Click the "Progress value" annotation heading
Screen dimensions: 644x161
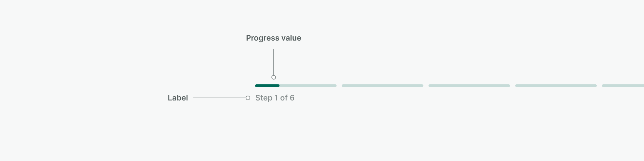(x=273, y=38)
